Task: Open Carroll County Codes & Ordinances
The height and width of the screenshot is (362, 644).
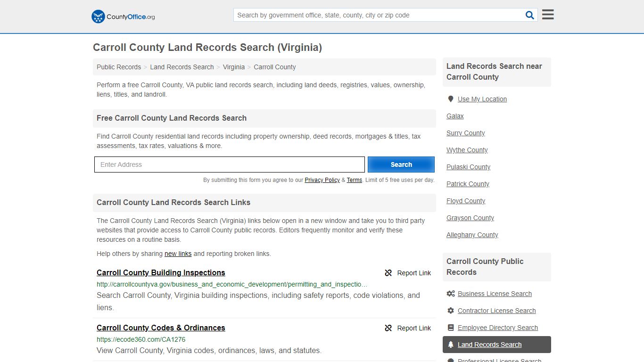Action: tap(161, 328)
